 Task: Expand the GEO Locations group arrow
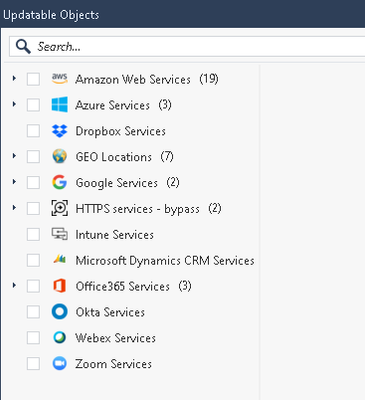click(14, 156)
